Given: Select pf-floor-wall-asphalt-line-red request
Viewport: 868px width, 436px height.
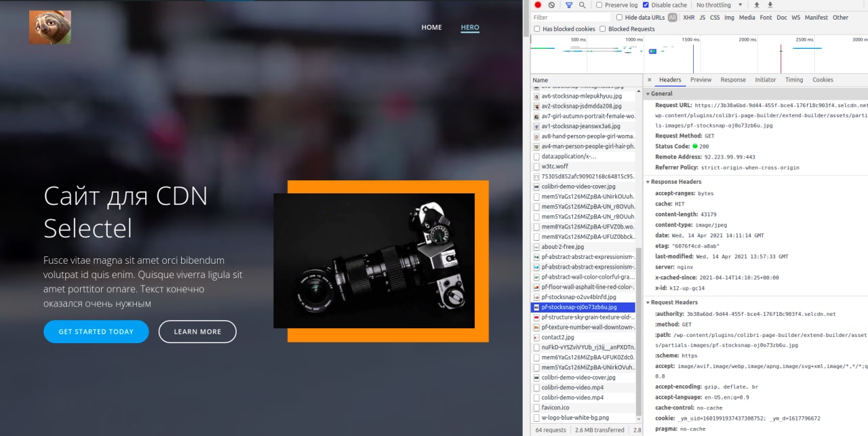Looking at the screenshot, I should click(x=583, y=287).
